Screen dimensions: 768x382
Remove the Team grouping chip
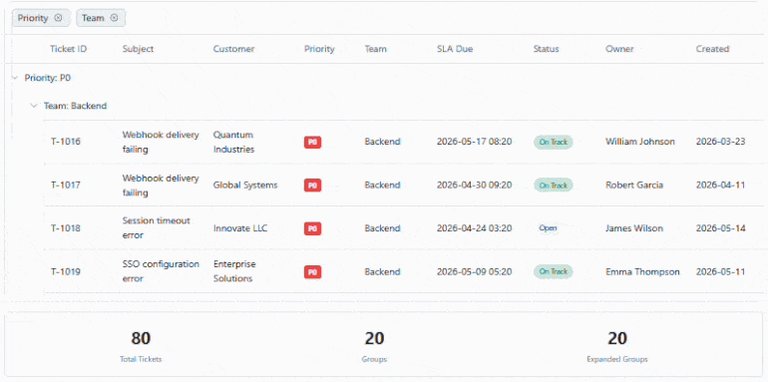coord(114,18)
